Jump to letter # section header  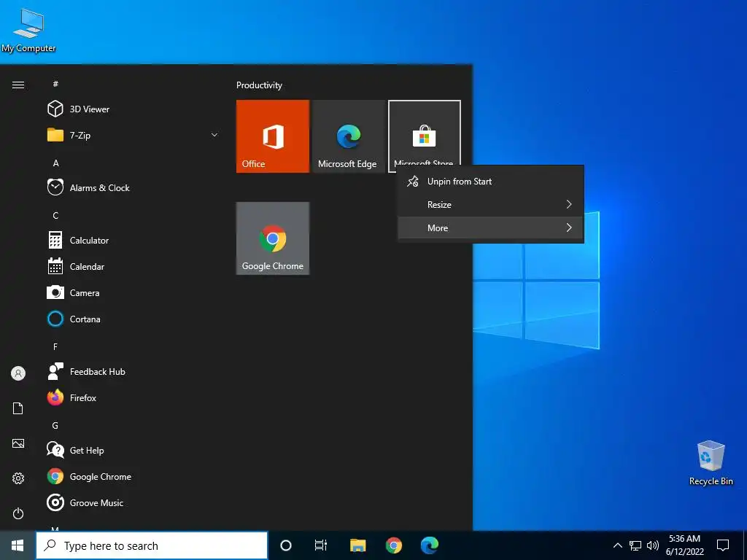point(55,84)
